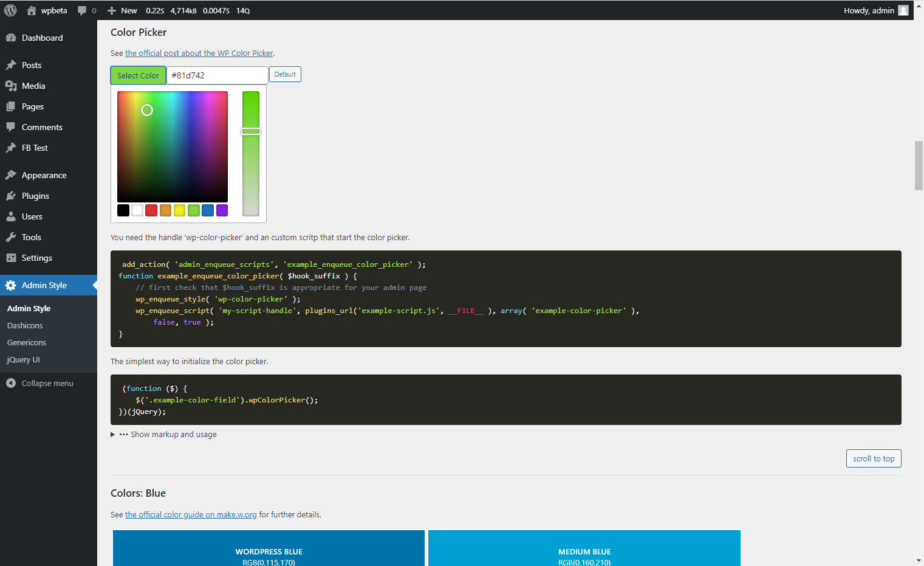Pick the blue palette swatch

[x=208, y=210]
